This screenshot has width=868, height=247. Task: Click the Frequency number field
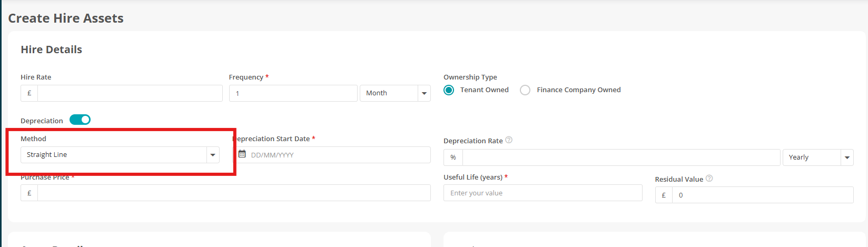pyautogui.click(x=293, y=93)
